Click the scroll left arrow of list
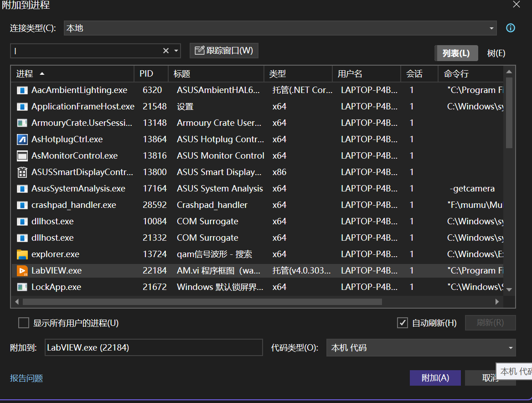Image resolution: width=532 pixels, height=403 pixels. click(x=17, y=302)
